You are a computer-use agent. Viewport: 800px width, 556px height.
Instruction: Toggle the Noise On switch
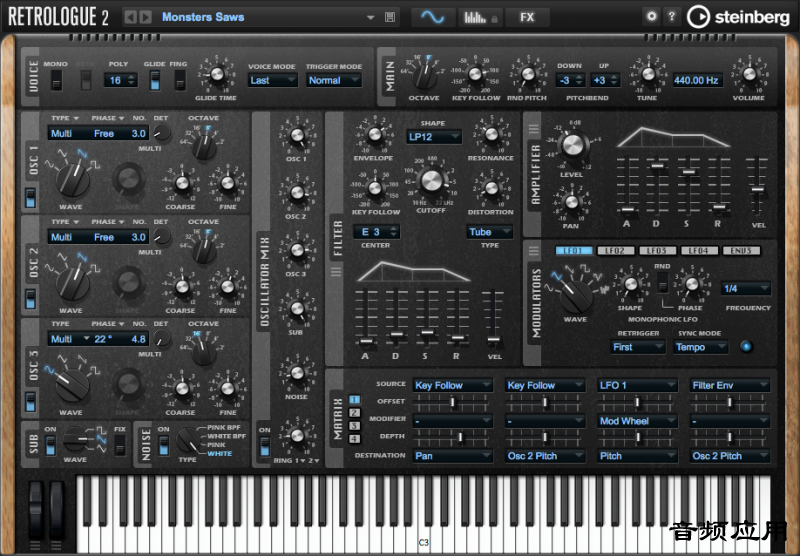point(163,446)
